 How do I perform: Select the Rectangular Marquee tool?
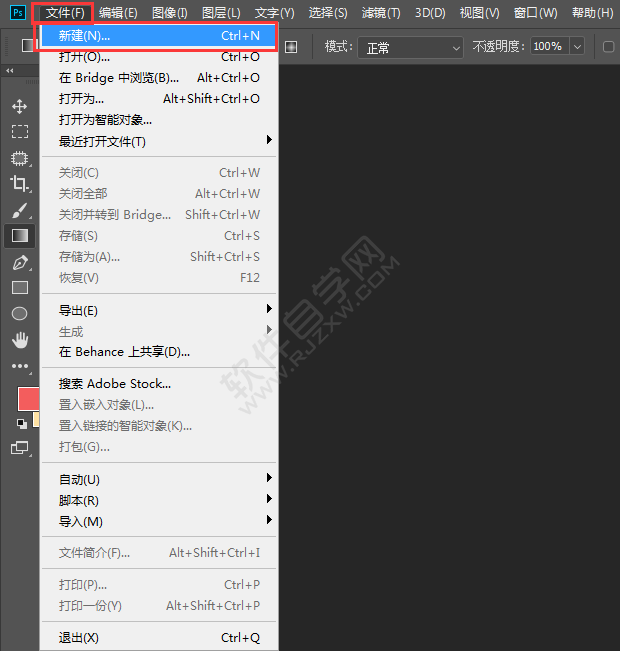[x=20, y=132]
